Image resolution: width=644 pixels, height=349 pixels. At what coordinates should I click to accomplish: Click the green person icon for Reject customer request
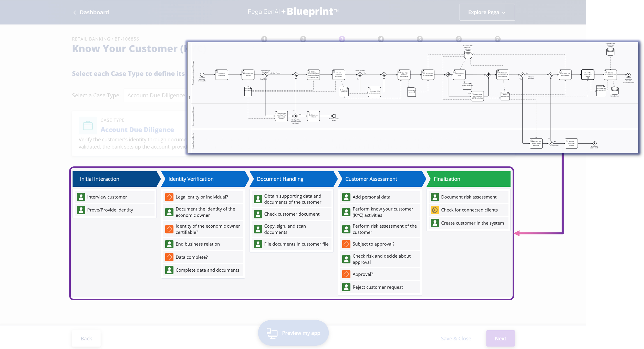pos(346,287)
